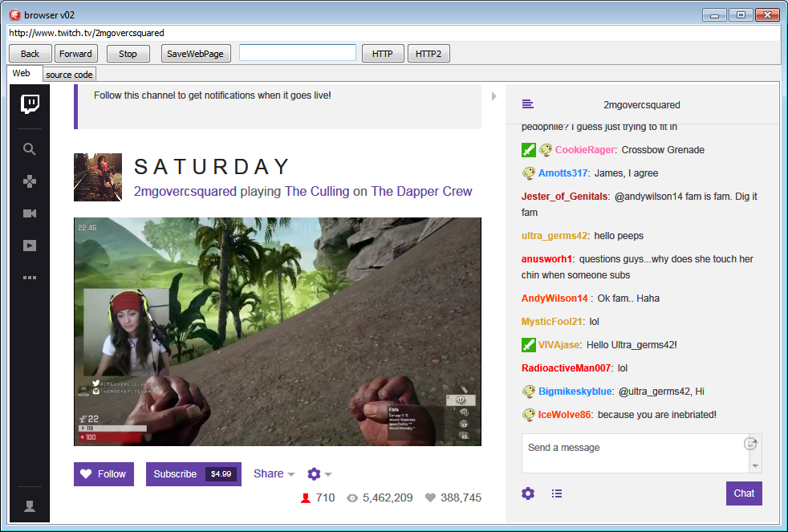Click the message box scroll-down arrow

(x=755, y=466)
